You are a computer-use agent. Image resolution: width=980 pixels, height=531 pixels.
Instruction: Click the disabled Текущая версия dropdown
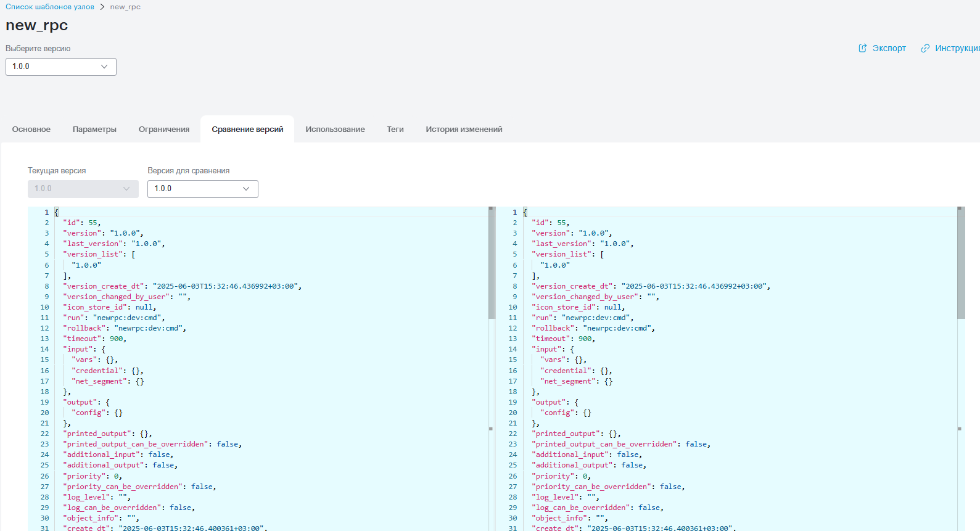click(83, 189)
